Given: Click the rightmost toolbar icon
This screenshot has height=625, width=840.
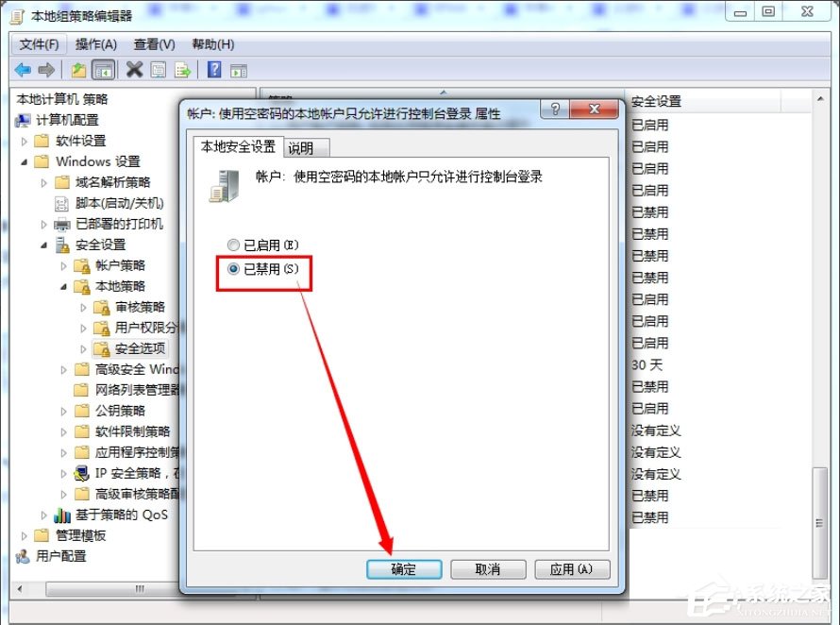Looking at the screenshot, I should (x=237, y=69).
